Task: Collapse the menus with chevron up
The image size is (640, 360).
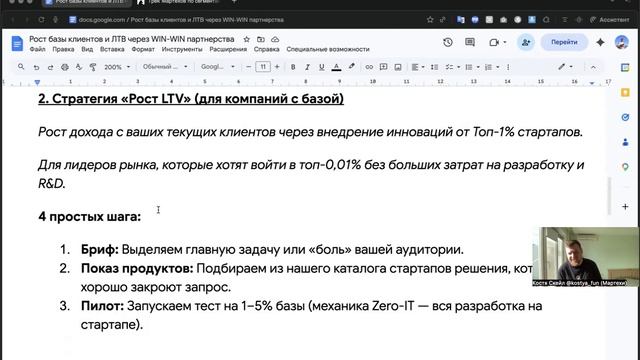Action: click(x=593, y=67)
